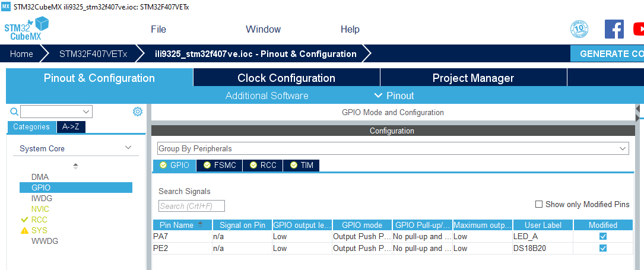Switch to the A->Z tab
Image resolution: width=644 pixels, height=270 pixels.
[x=71, y=127]
